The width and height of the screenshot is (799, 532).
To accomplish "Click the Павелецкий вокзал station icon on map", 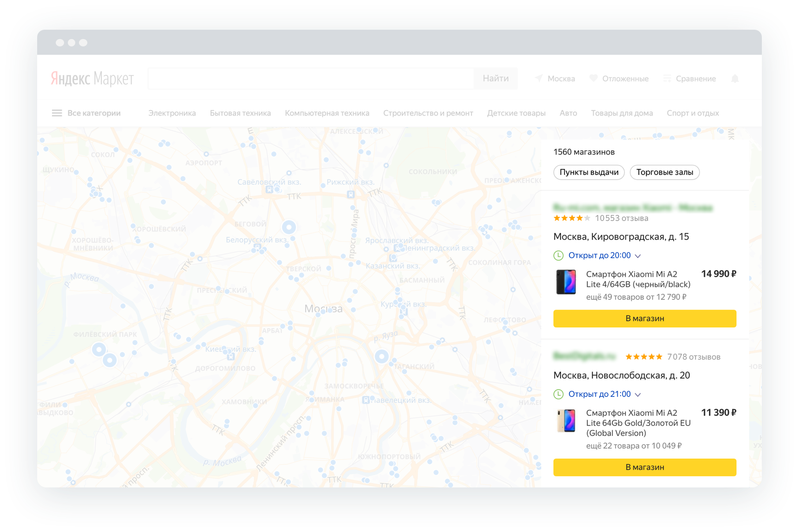I will (366, 400).
